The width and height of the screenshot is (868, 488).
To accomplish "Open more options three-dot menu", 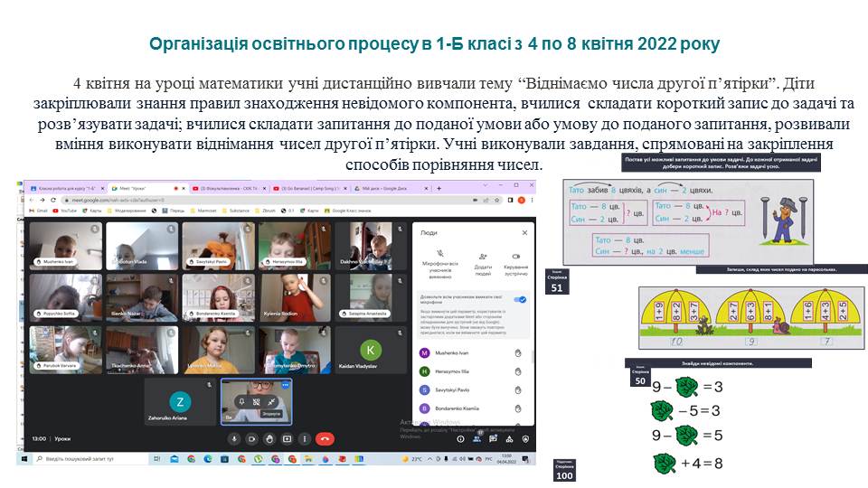I will tap(305, 438).
